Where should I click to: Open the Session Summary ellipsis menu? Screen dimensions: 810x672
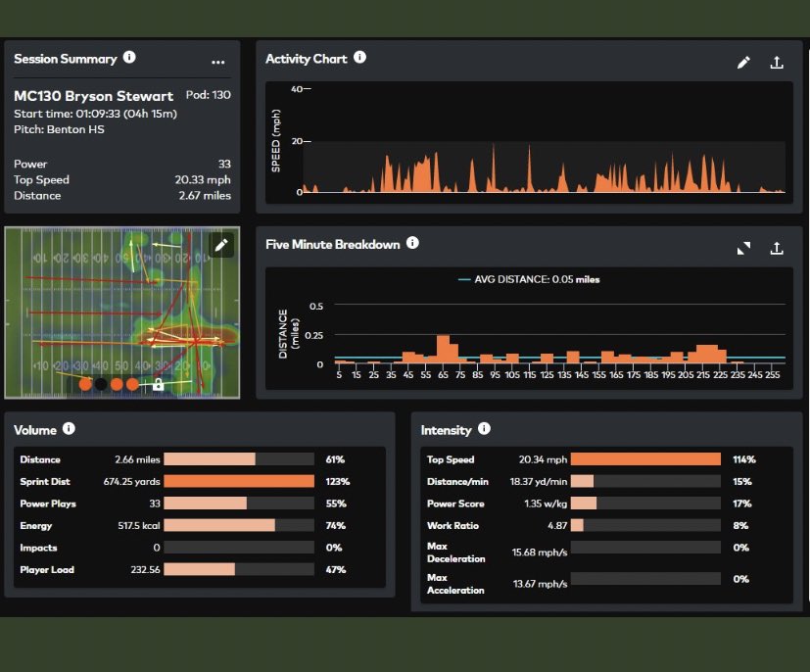point(218,61)
